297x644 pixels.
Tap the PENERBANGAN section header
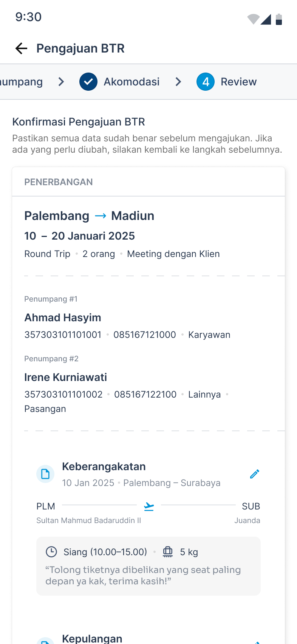coord(148,182)
